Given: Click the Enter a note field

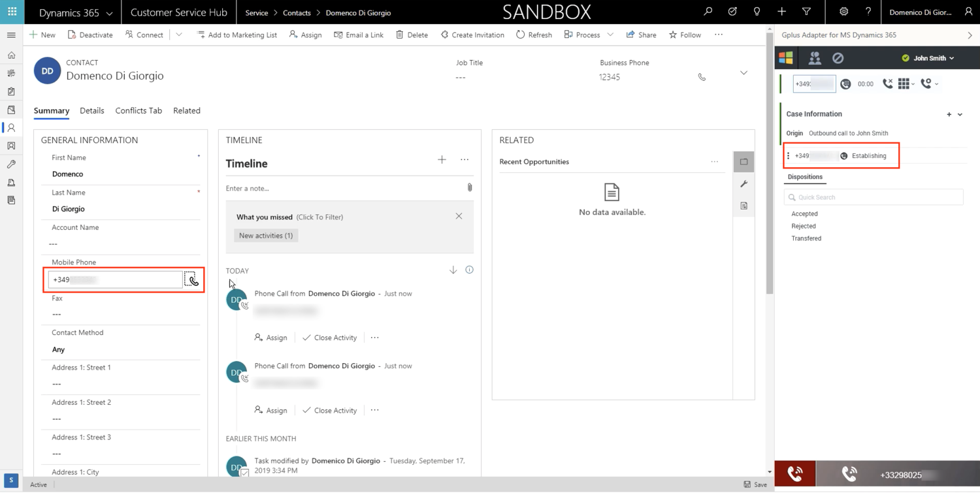Looking at the screenshot, I should 344,188.
